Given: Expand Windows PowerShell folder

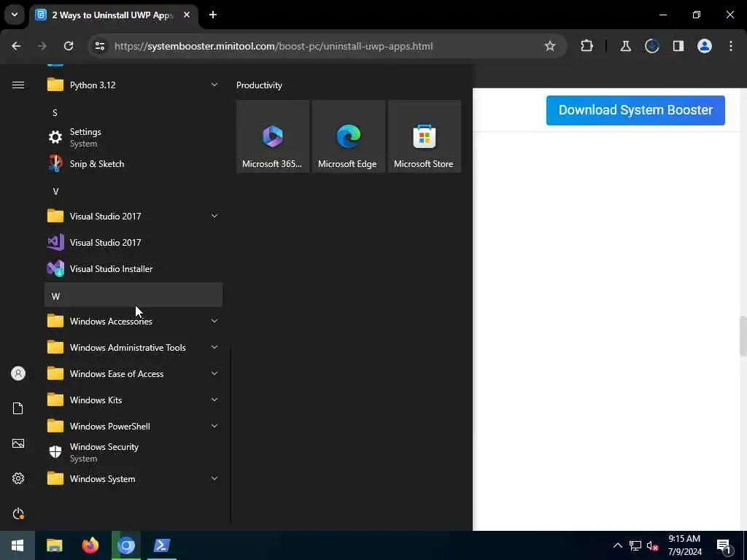Looking at the screenshot, I should (x=133, y=426).
